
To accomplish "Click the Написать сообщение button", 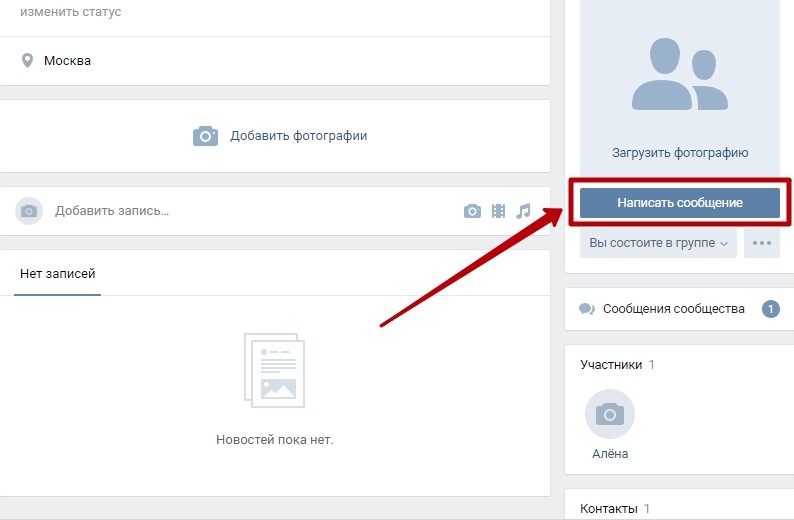I will 680,203.
